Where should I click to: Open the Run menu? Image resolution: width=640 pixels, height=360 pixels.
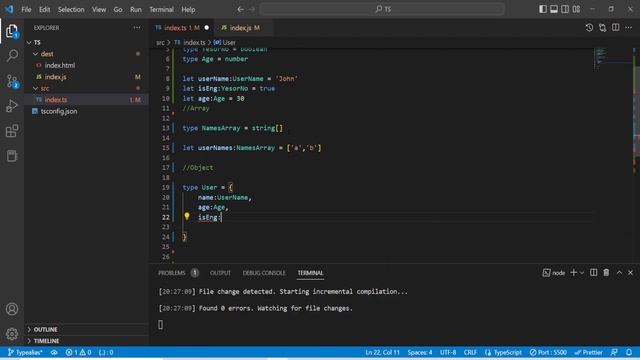coord(136,9)
